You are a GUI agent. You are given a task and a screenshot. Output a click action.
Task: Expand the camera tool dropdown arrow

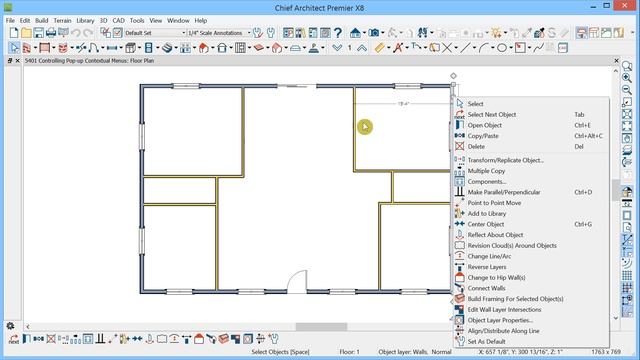pos(382,33)
